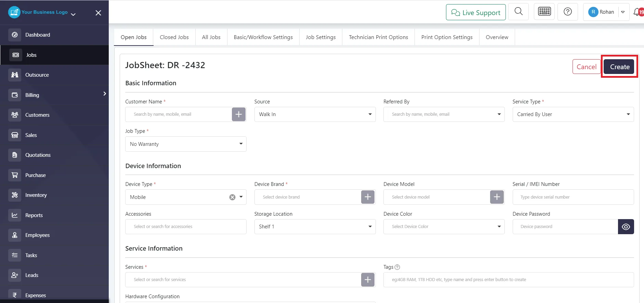Open the Source dropdown showing Walk In
This screenshot has height=303, width=644.
[x=315, y=114]
